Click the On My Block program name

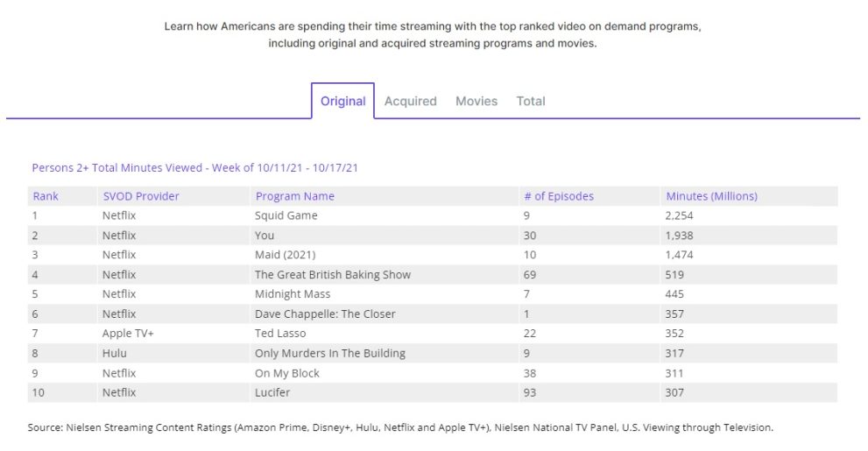click(286, 373)
